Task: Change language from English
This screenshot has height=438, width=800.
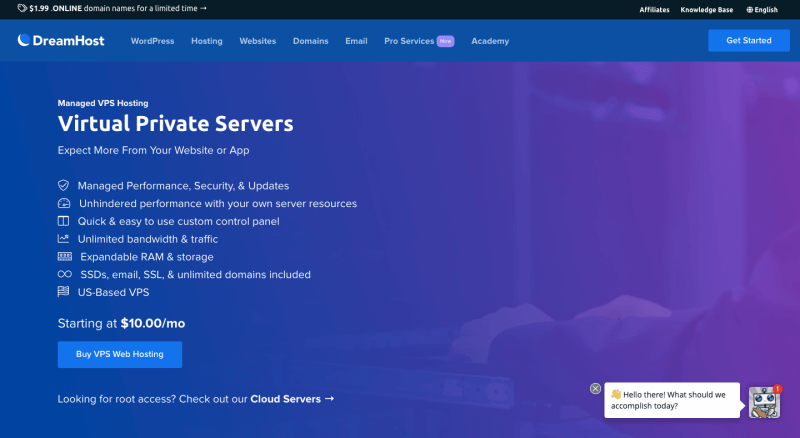Action: coord(762,10)
